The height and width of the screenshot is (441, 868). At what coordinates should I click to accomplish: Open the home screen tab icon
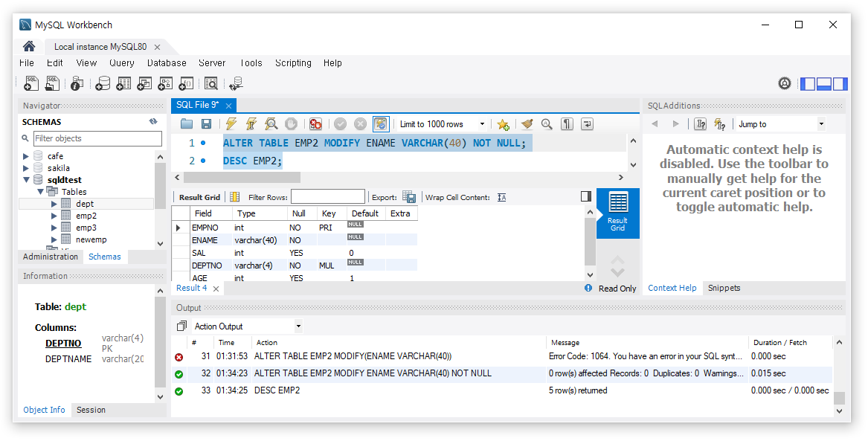tap(29, 46)
